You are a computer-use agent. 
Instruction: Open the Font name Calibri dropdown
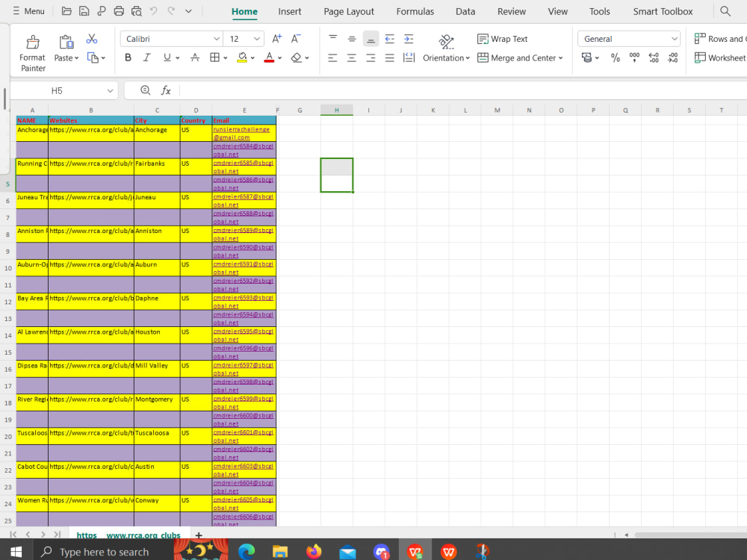tap(217, 39)
